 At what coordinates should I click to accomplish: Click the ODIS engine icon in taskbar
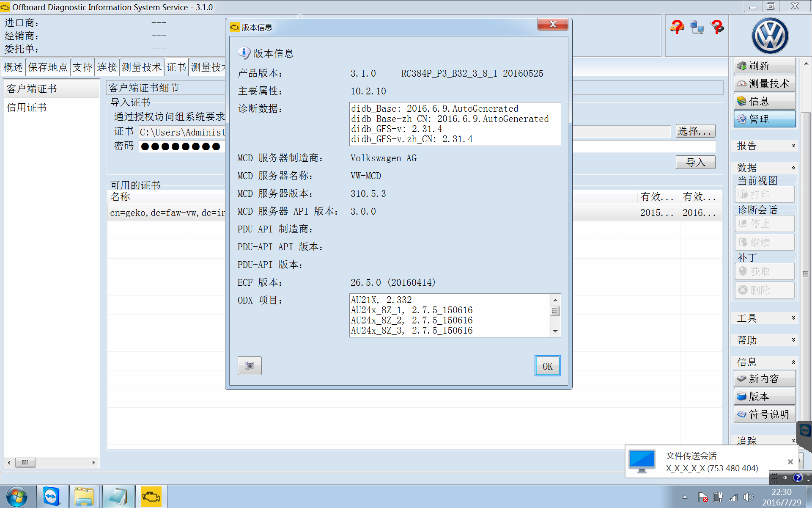point(151,496)
